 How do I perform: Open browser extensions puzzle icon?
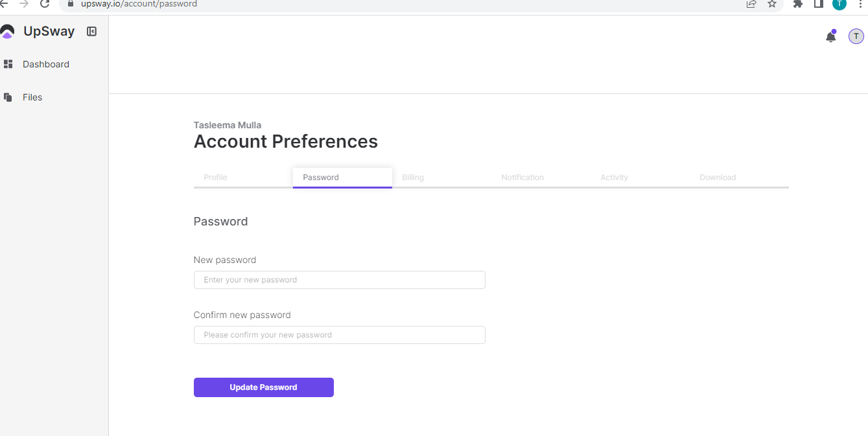tap(798, 4)
